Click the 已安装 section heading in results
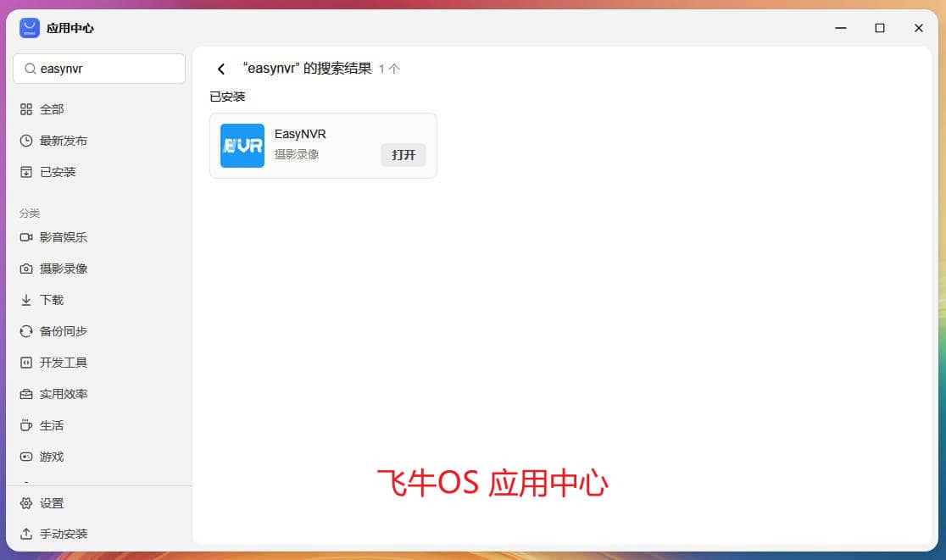The width and height of the screenshot is (946, 560). point(227,97)
